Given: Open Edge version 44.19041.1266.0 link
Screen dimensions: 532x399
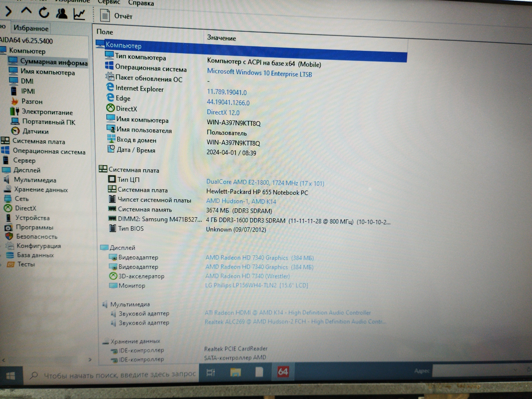Looking at the screenshot, I should [228, 102].
